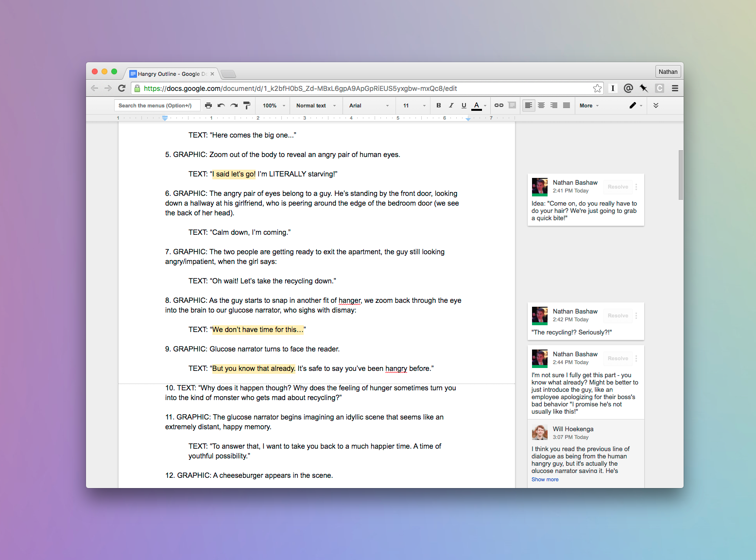This screenshot has height=560, width=756.
Task: Set right text alignment
Action: pyautogui.click(x=554, y=105)
